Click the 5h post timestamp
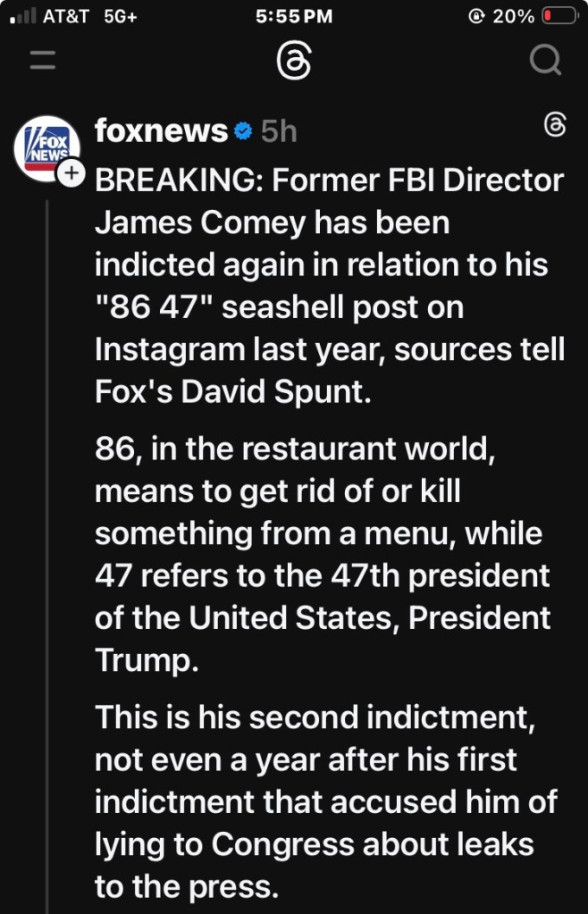 (278, 132)
